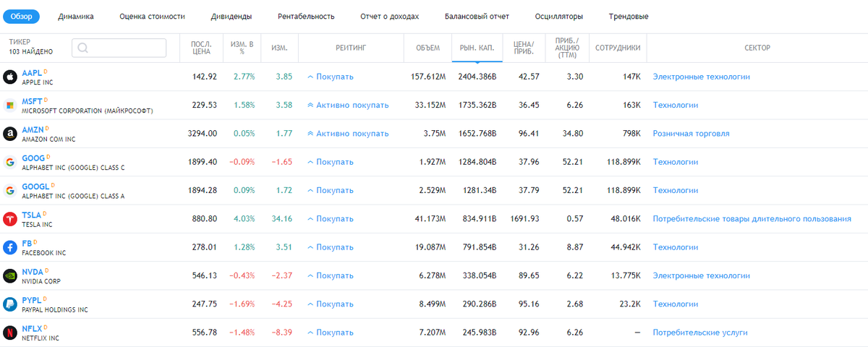Sort by СЕКТОР column header
868x347 pixels.
(757, 48)
